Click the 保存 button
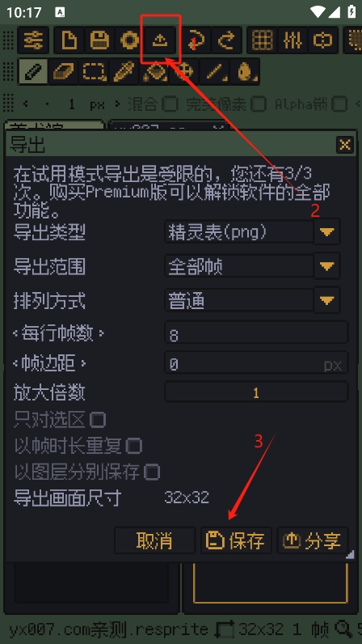The height and width of the screenshot is (644, 362). tap(236, 540)
